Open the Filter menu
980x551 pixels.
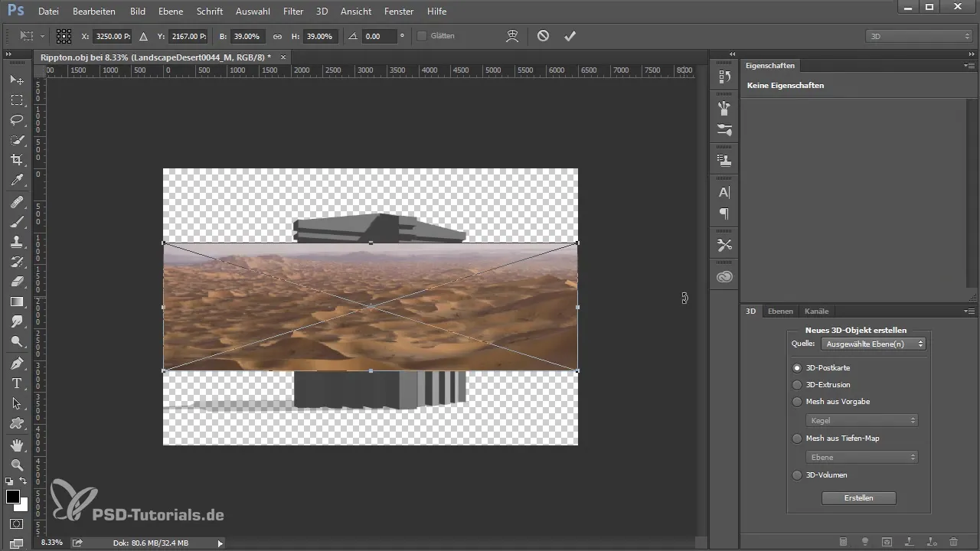pos(292,11)
